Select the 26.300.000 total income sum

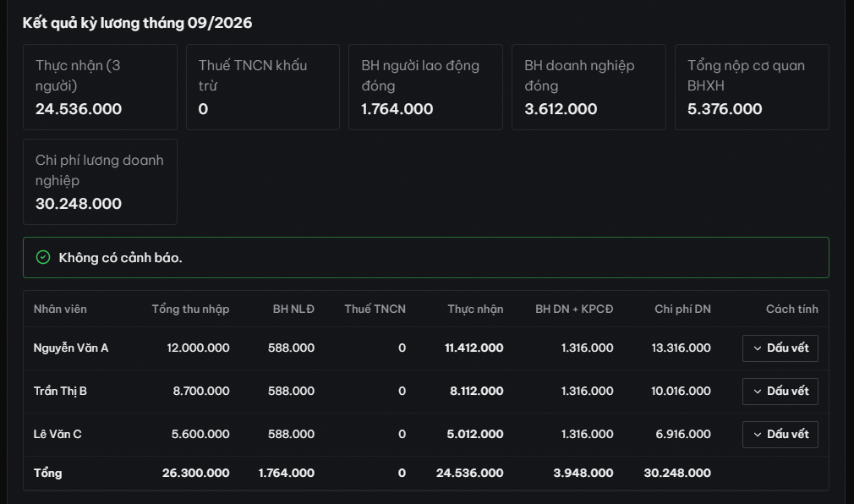195,473
